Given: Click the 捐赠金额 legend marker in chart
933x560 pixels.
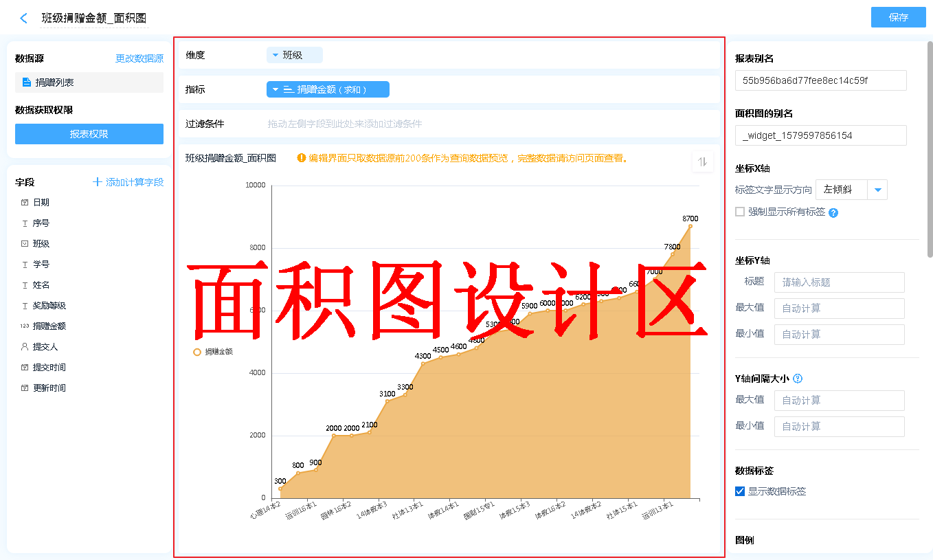Looking at the screenshot, I should (197, 352).
